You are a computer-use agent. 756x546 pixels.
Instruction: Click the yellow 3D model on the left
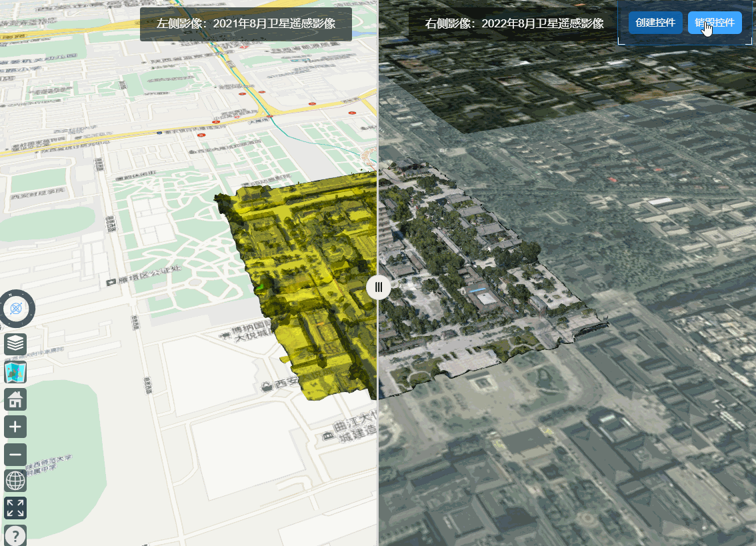(x=307, y=280)
